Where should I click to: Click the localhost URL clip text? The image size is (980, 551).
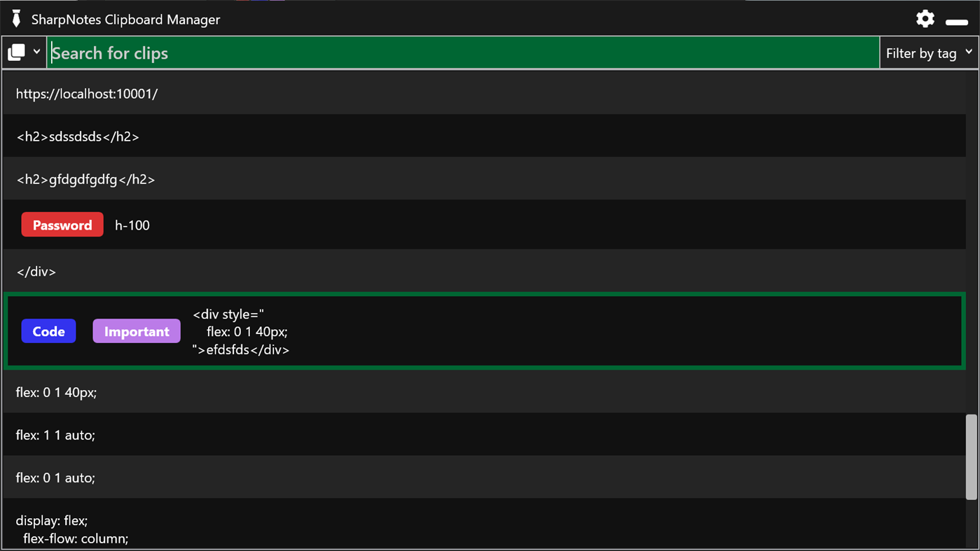[87, 93]
